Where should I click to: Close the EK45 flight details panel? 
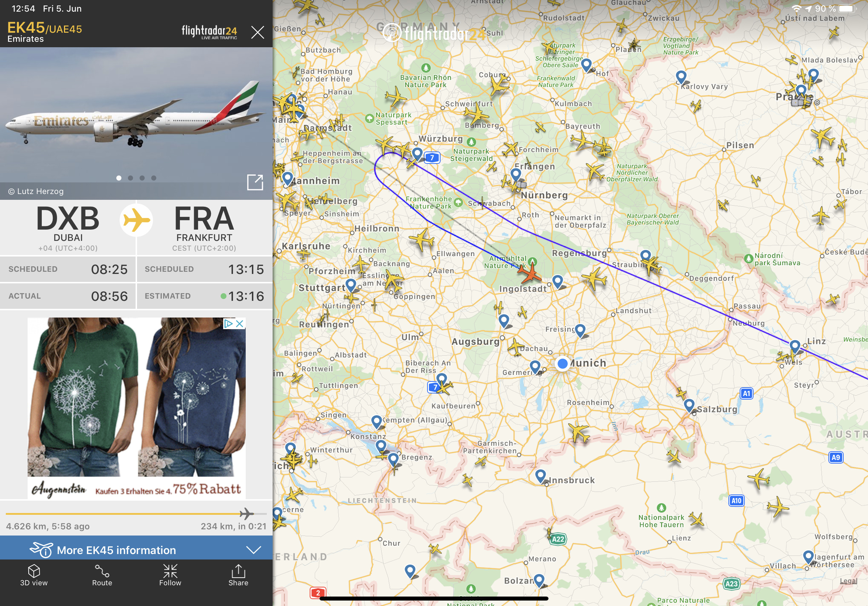point(257,32)
